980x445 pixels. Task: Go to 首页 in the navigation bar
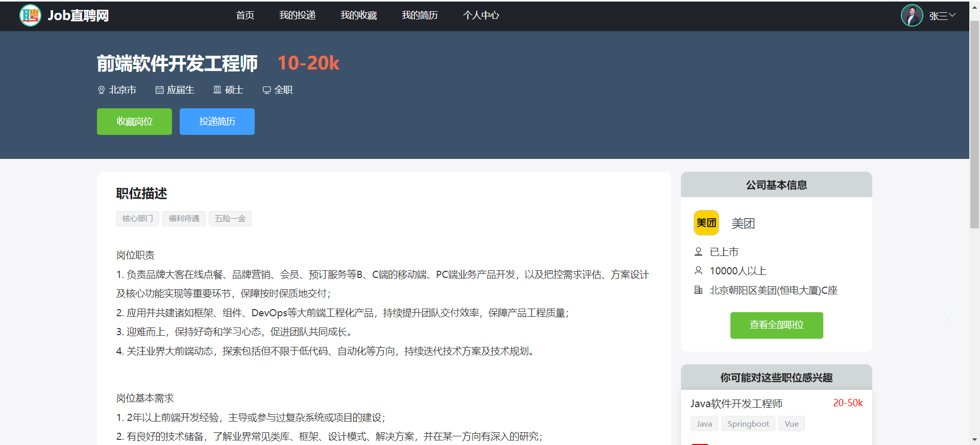[245, 15]
